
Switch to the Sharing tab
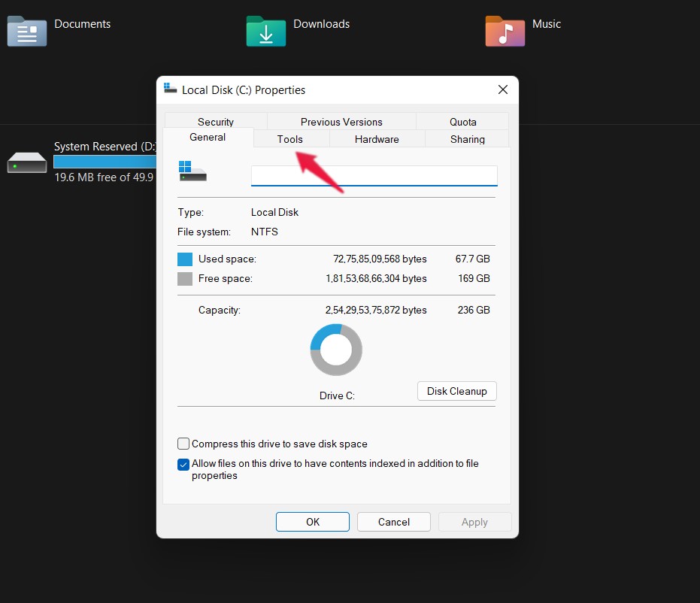[x=467, y=139]
